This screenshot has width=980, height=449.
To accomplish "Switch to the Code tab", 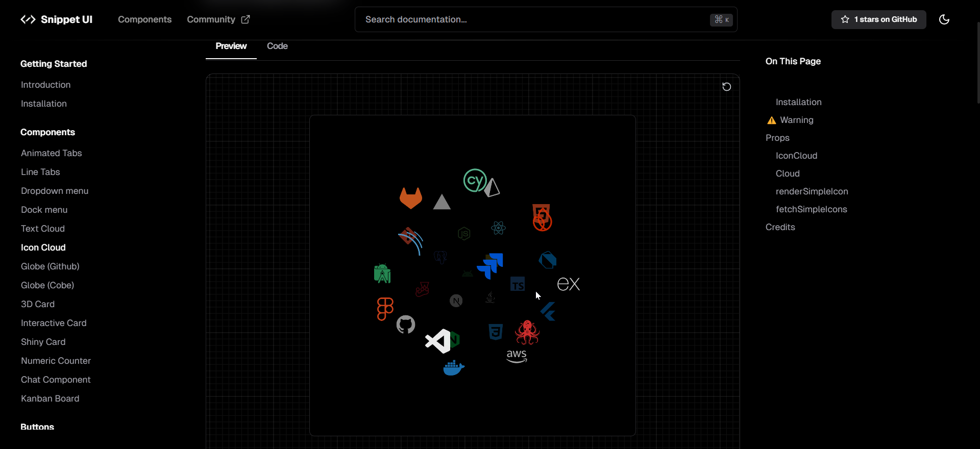I will pyautogui.click(x=277, y=46).
